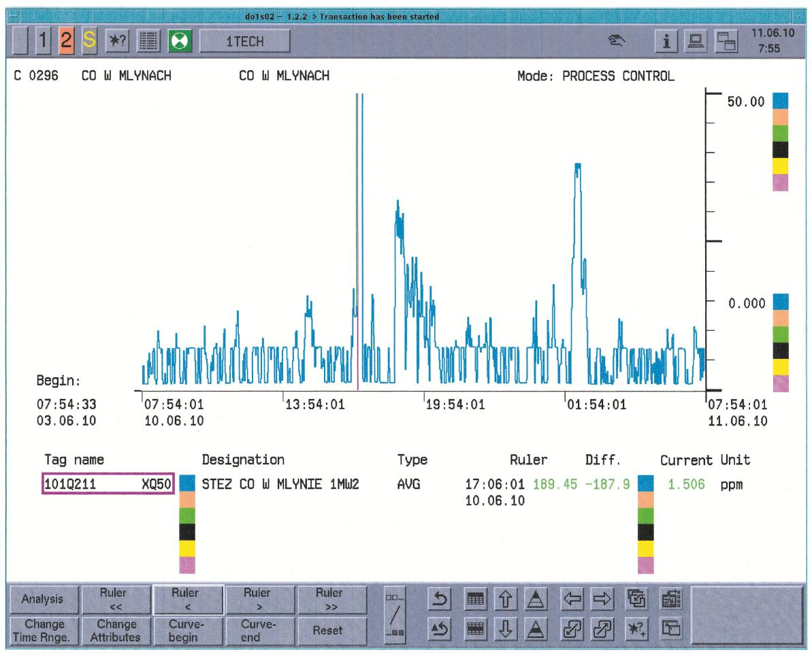Click the designation text 'STEZ CO W MLYNIE 1MW2'
The width and height of the screenshot is (812, 653).
[x=280, y=484]
